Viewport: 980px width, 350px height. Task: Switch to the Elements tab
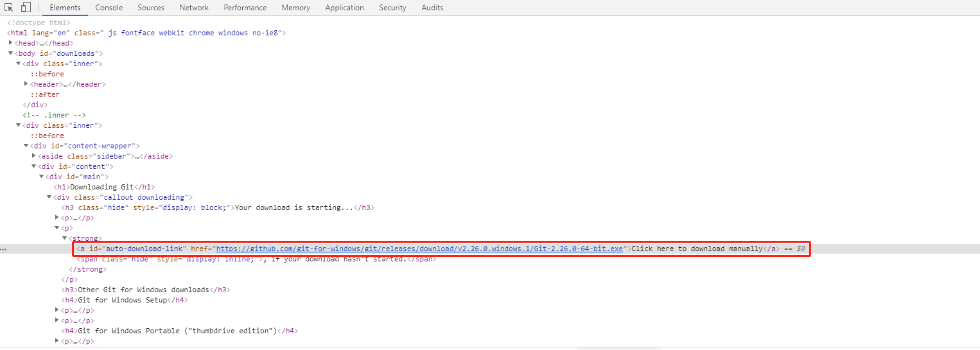coord(65,8)
